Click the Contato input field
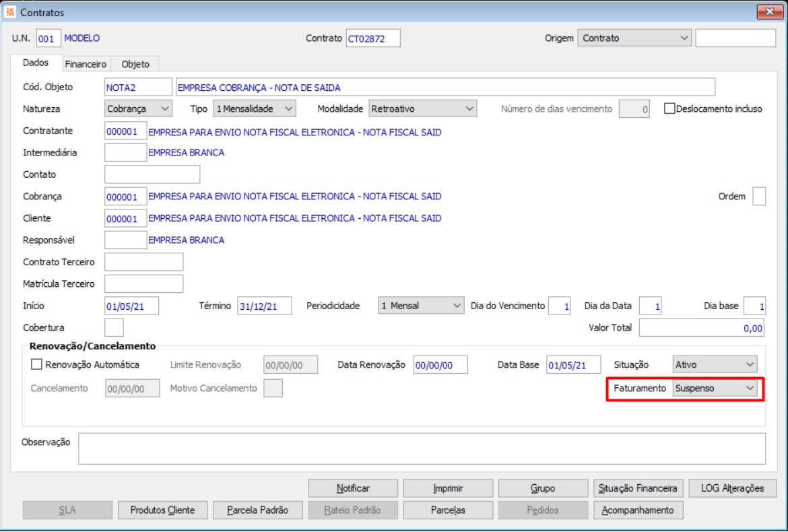 (x=152, y=174)
